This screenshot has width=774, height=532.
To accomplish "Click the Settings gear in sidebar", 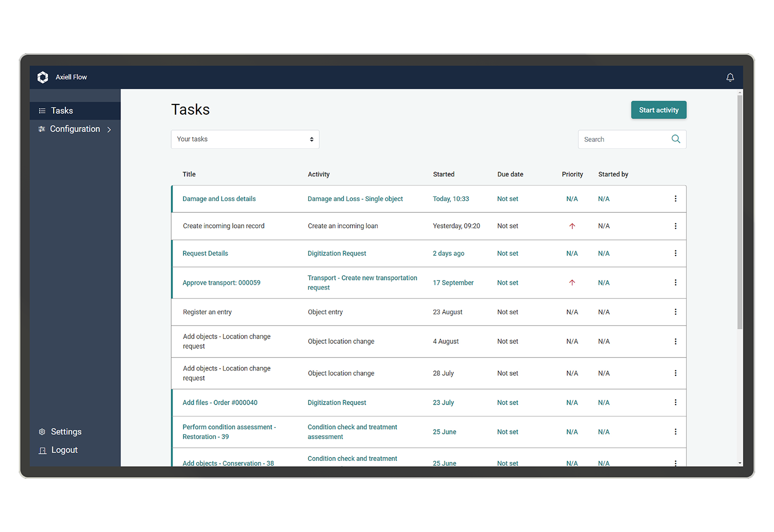I will tap(42, 432).
